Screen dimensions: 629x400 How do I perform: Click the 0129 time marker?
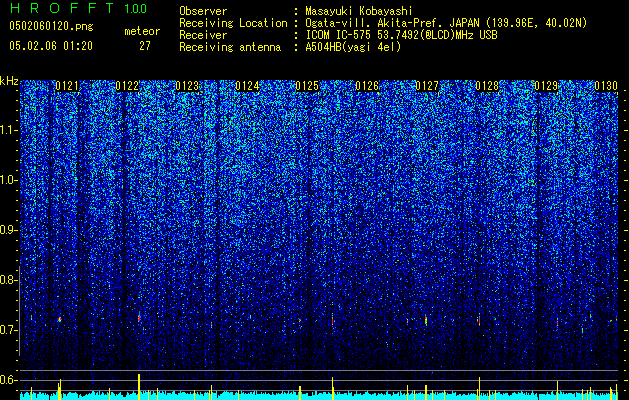coord(547,86)
